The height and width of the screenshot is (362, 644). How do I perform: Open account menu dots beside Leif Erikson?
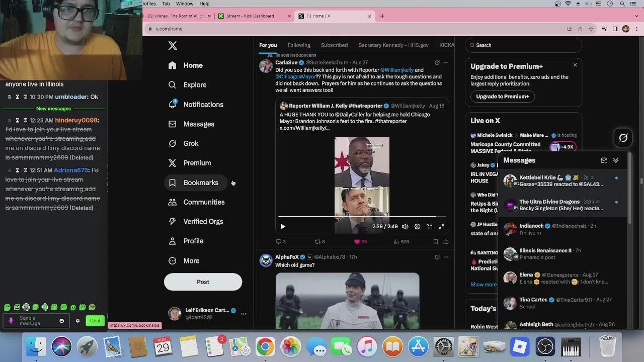(x=244, y=314)
